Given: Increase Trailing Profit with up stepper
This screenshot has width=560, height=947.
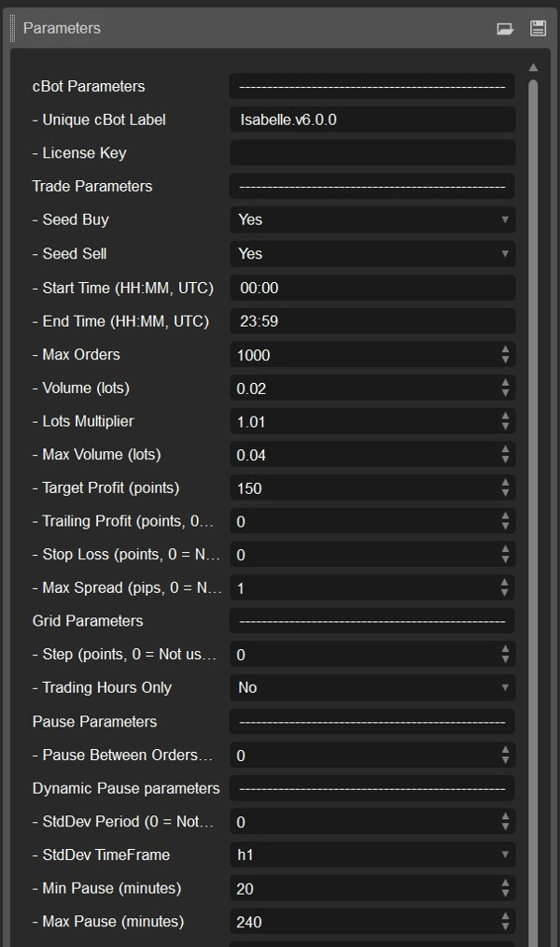Looking at the screenshot, I should coord(508,517).
